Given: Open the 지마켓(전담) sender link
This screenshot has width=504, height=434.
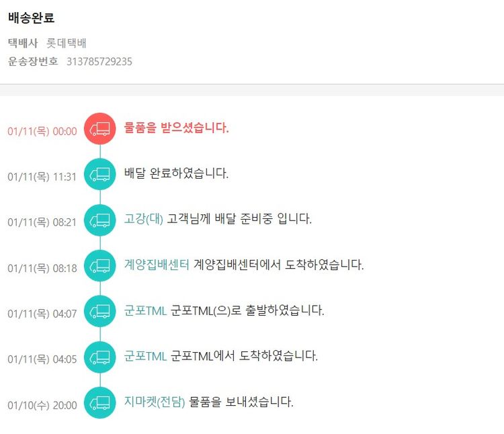Looking at the screenshot, I should [155, 402].
